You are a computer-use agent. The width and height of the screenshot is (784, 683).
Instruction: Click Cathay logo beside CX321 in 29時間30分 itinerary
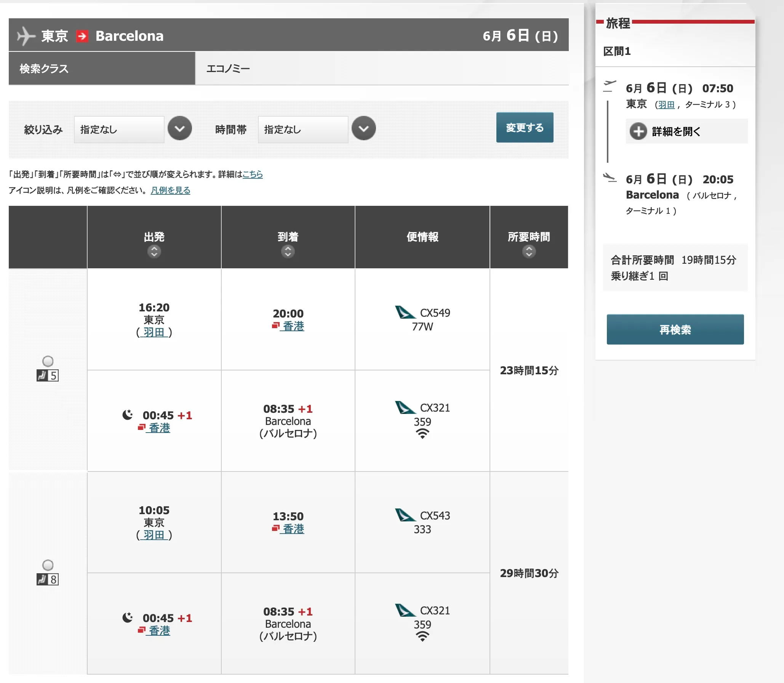point(405,610)
